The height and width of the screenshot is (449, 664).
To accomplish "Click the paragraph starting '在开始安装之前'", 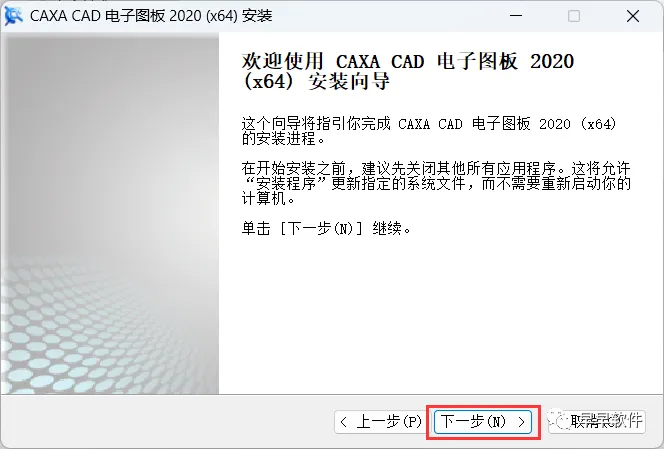I will [x=436, y=183].
